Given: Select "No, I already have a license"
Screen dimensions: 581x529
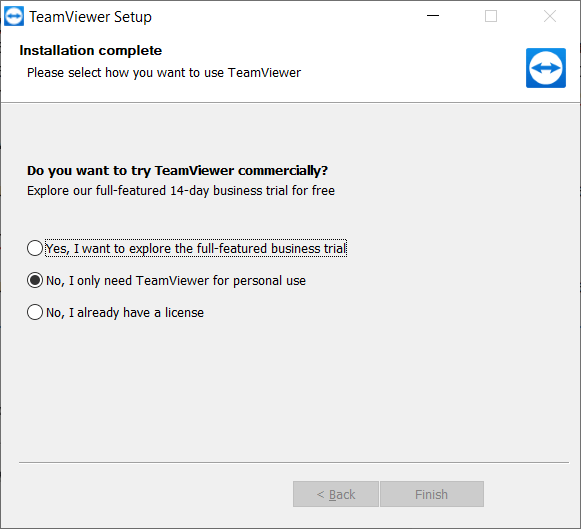Looking at the screenshot, I should click(x=115, y=312).
